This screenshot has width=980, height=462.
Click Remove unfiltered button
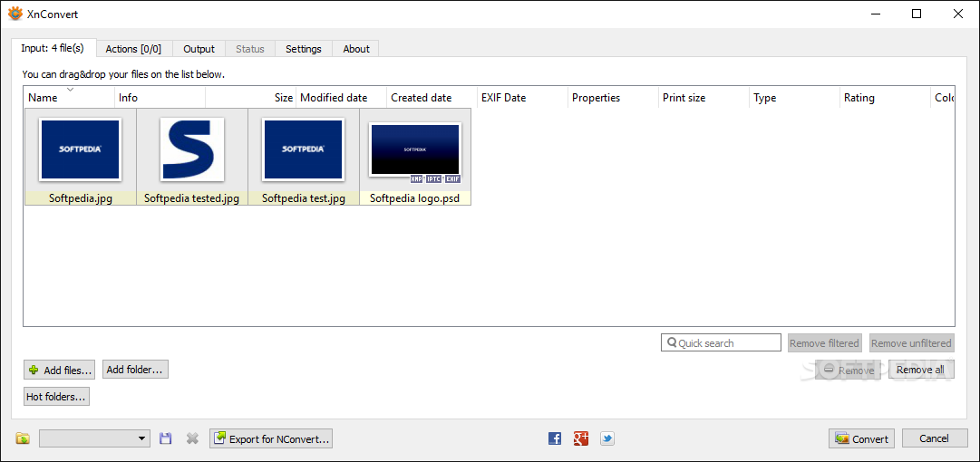click(911, 342)
